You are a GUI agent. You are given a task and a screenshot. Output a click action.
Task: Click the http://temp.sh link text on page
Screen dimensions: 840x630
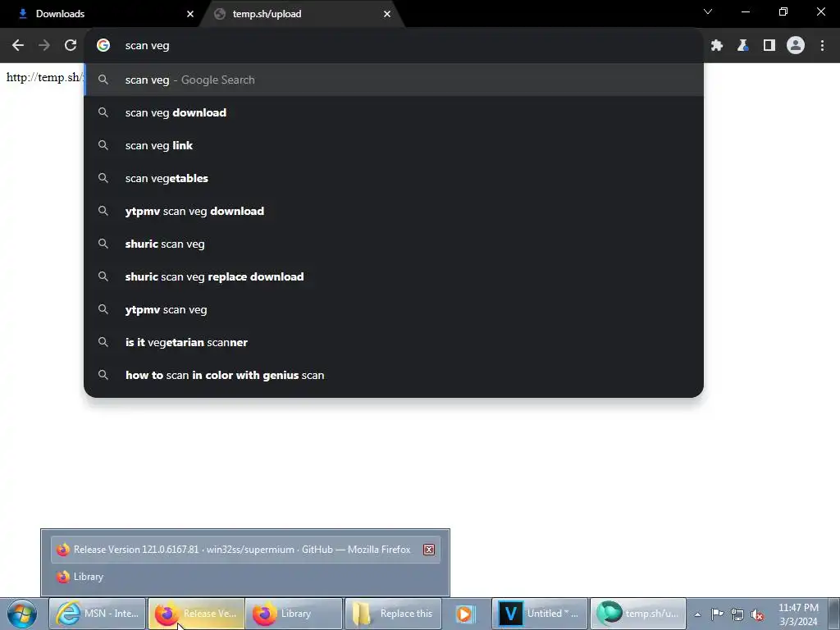(x=44, y=77)
